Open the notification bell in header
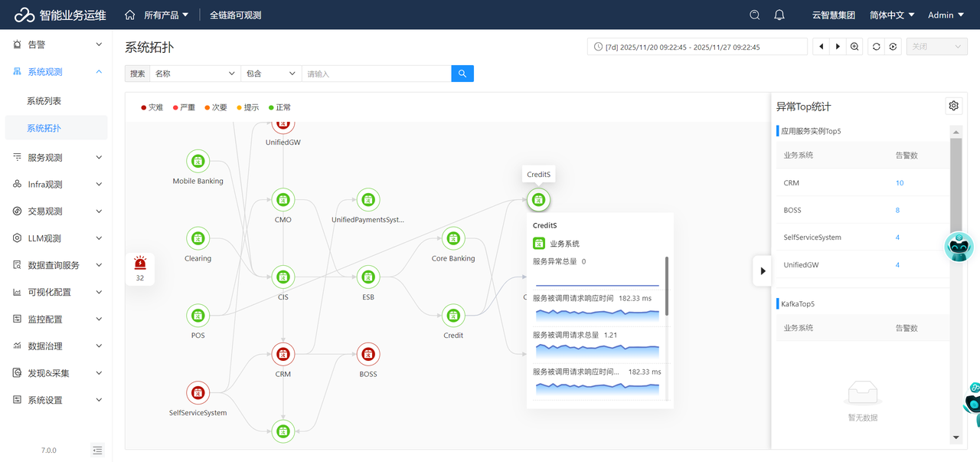Image resolution: width=980 pixels, height=462 pixels. pos(779,15)
